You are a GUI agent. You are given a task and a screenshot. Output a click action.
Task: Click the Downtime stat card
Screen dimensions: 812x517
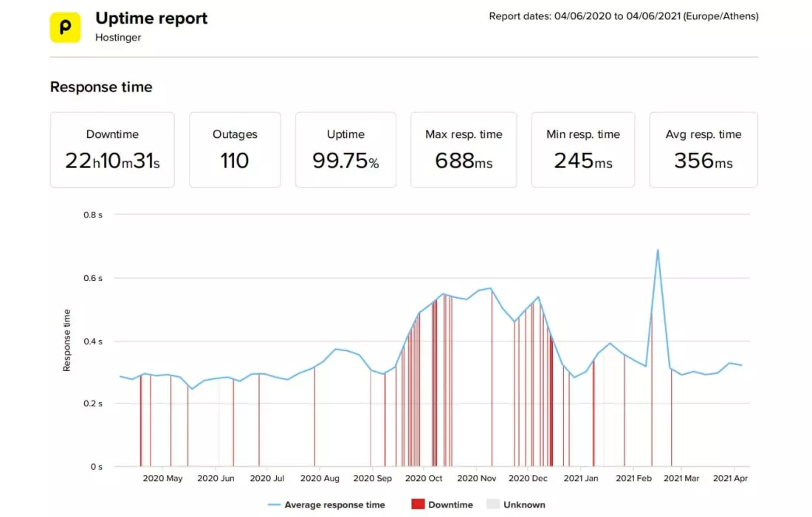pyautogui.click(x=112, y=150)
